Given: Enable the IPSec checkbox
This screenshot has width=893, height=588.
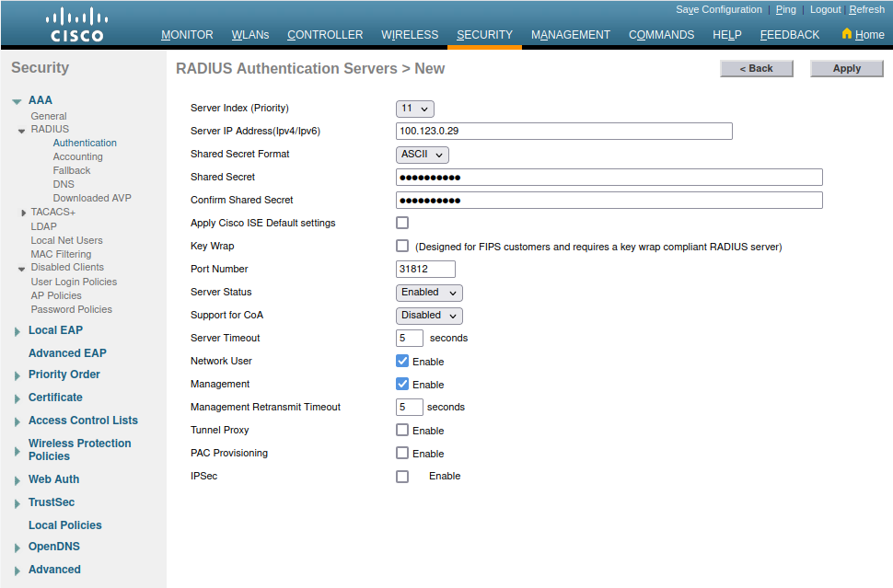Looking at the screenshot, I should tap(402, 477).
